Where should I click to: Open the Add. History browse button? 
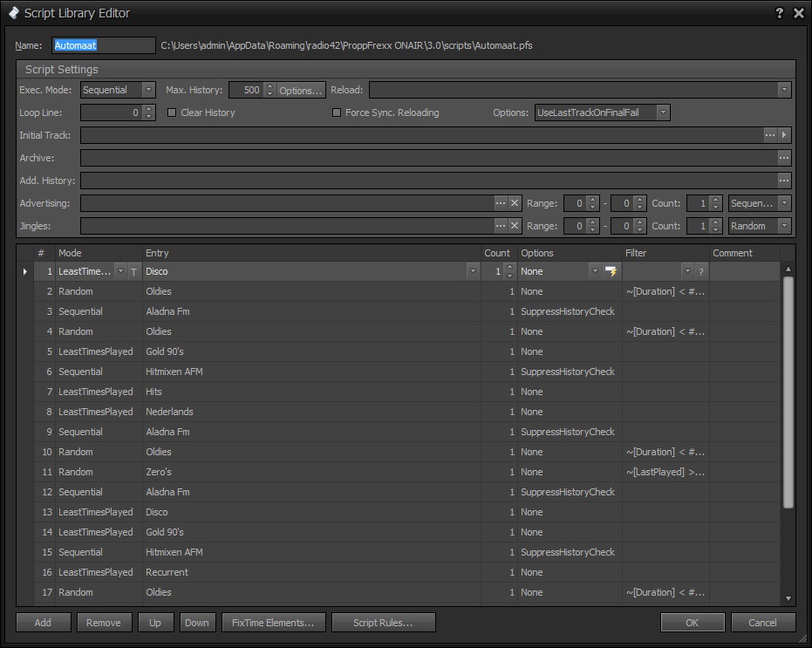(784, 181)
